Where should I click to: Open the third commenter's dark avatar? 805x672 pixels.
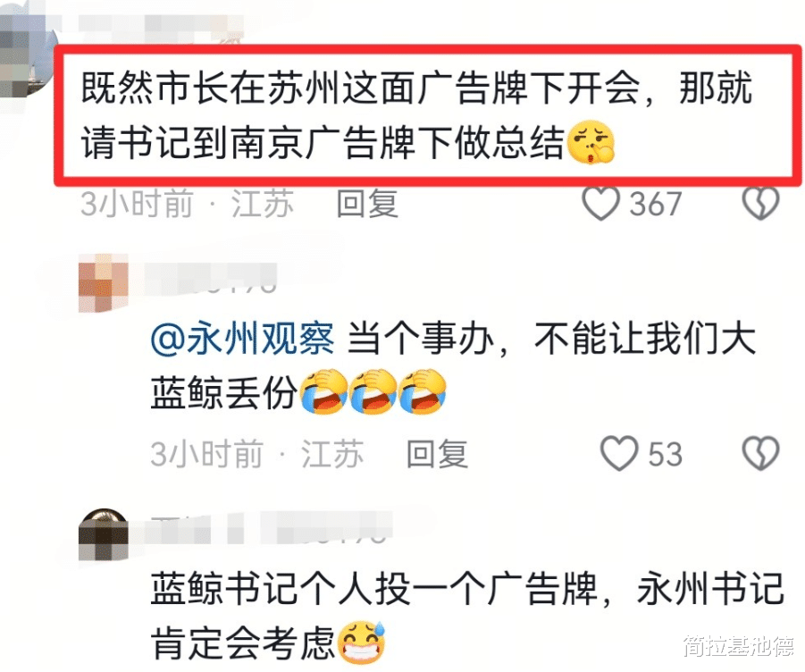pos(103,535)
